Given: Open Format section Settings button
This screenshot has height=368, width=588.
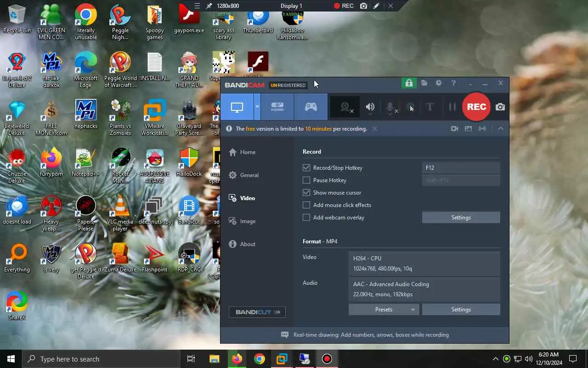Looking at the screenshot, I should click(461, 310).
